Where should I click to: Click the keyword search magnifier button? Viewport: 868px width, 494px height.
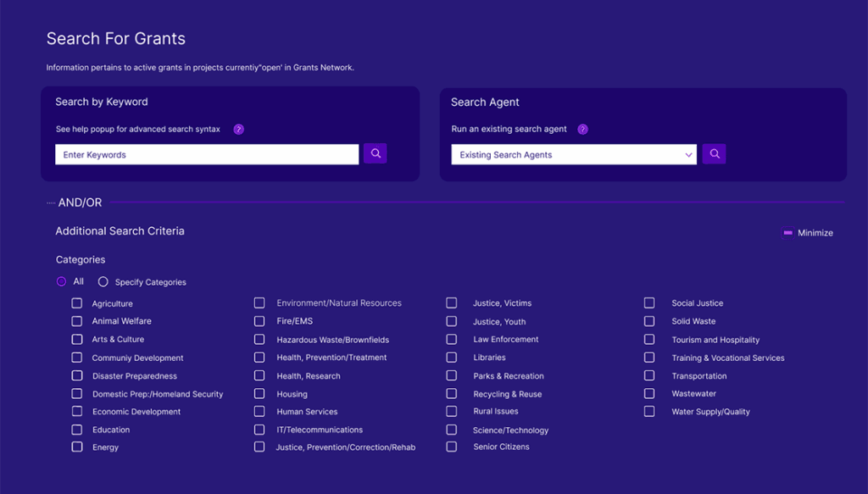[x=375, y=153]
